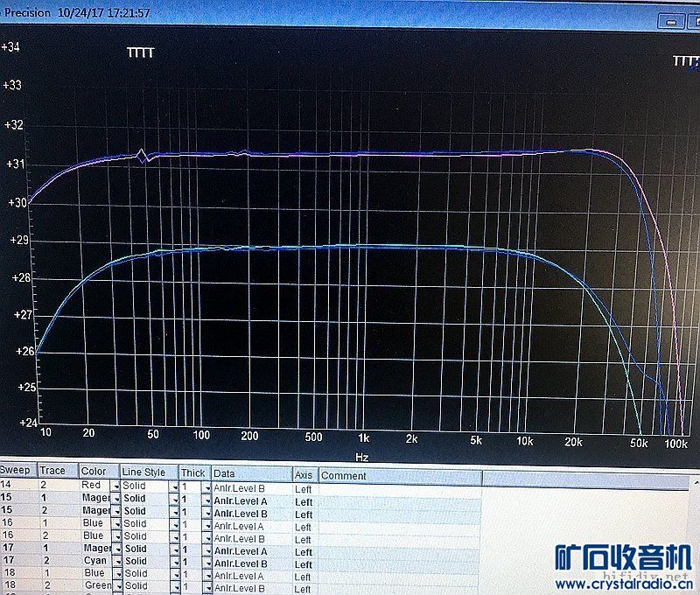Click the Left axis cell in sweep 14 row

point(305,490)
